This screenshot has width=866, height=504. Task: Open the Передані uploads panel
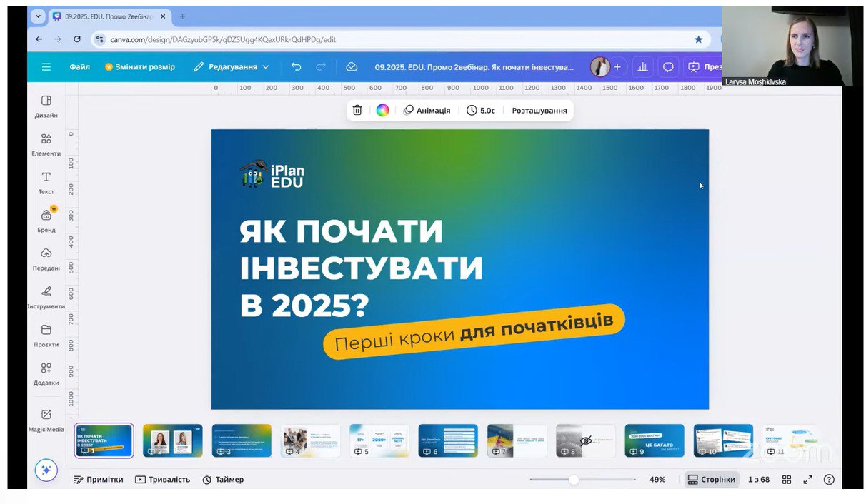tap(46, 258)
